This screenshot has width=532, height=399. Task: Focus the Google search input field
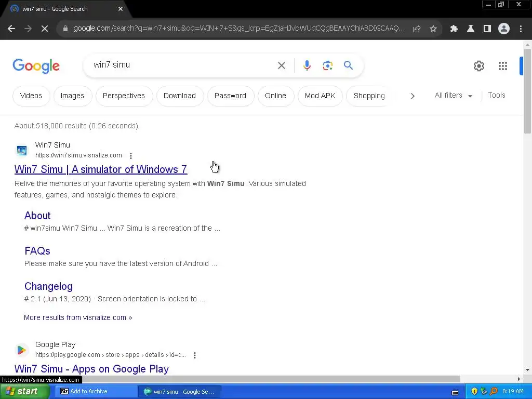tap(183, 65)
